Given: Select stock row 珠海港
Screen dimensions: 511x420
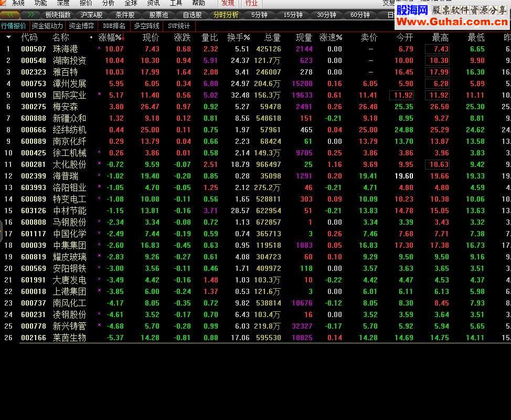Looking at the screenshot, I should (256, 49).
